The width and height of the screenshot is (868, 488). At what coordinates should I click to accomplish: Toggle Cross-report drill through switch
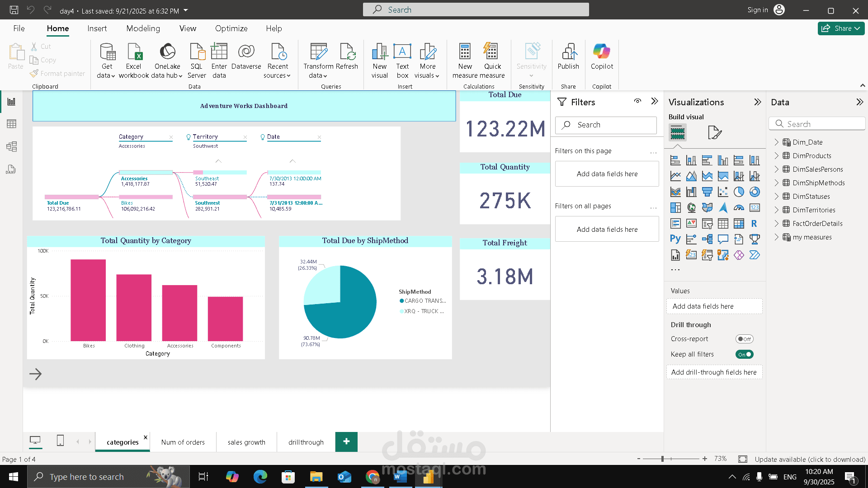click(744, 339)
